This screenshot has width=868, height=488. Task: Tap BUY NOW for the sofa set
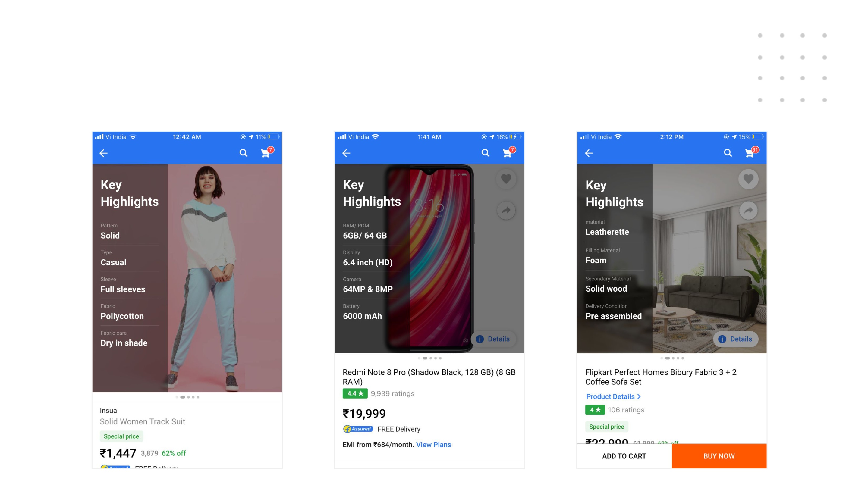(x=719, y=456)
